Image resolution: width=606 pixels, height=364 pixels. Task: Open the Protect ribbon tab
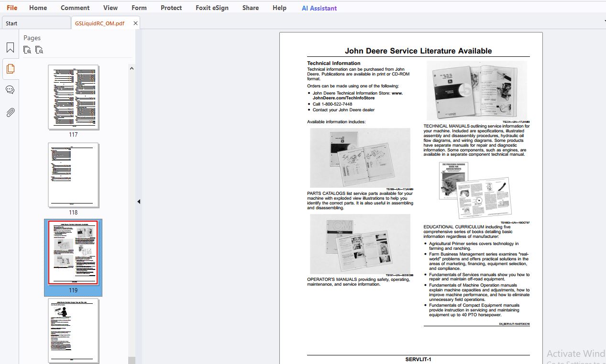tap(171, 8)
